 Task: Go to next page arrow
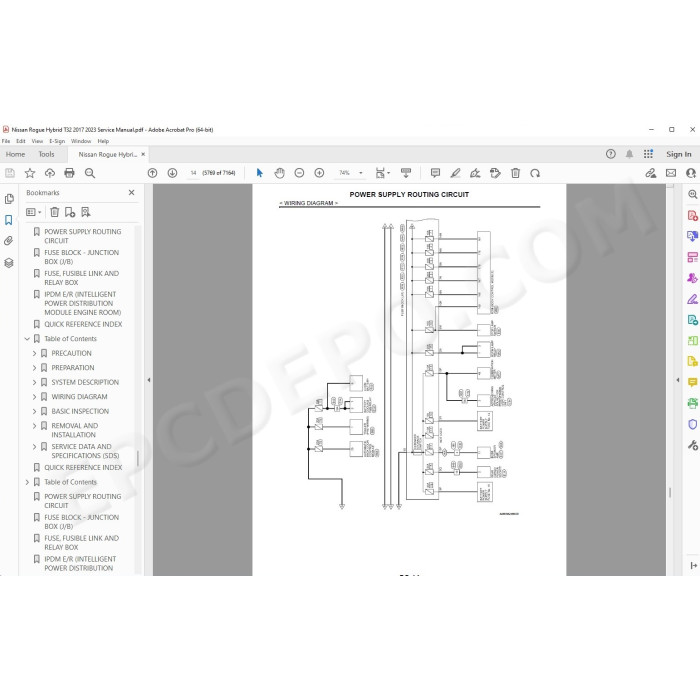tap(172, 173)
